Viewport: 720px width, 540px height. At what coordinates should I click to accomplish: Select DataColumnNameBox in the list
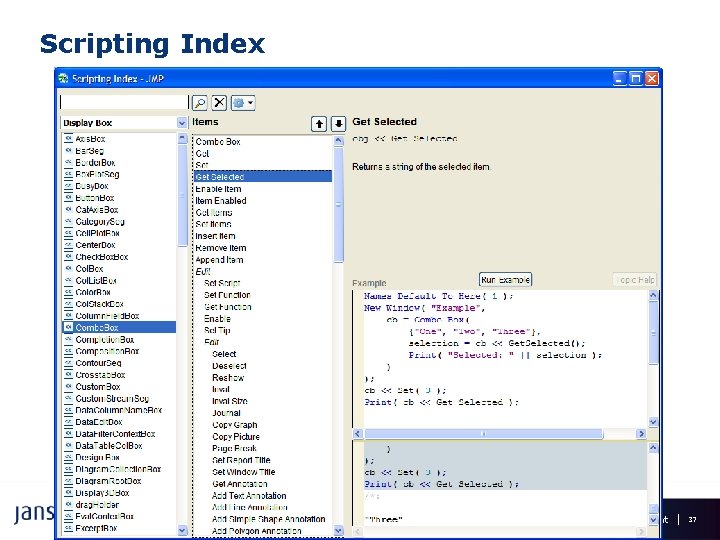118,410
